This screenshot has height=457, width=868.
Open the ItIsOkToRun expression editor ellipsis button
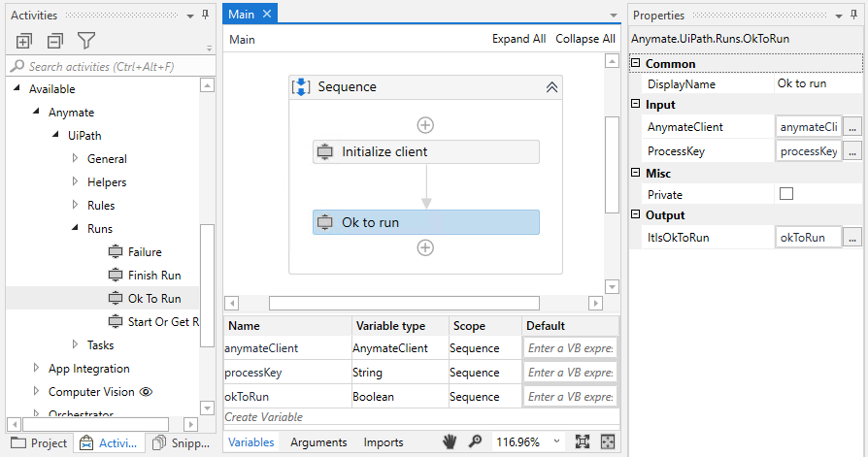click(852, 238)
